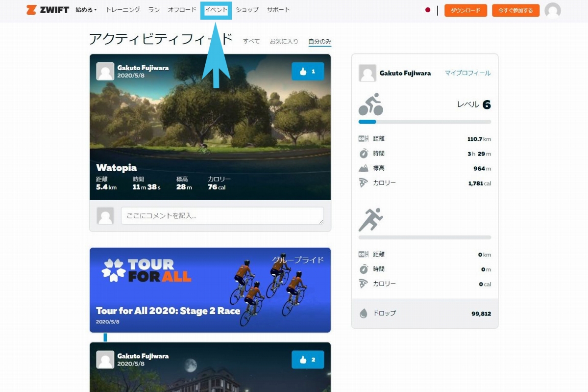Click the cycling level progress bar
This screenshot has height=392, width=588.
pos(425,122)
